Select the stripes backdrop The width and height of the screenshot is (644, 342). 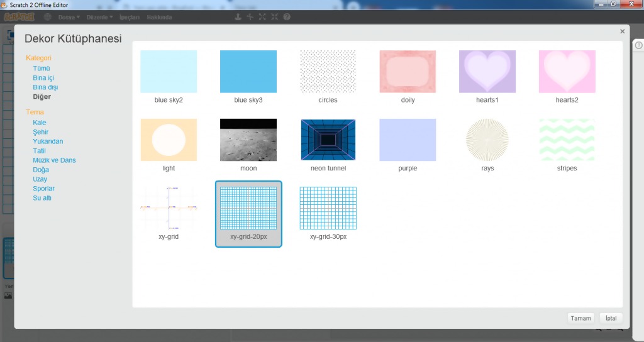click(567, 140)
